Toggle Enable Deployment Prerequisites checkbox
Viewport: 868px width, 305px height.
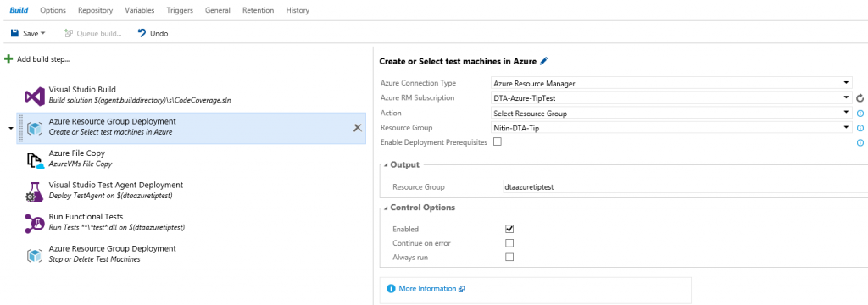pyautogui.click(x=497, y=141)
